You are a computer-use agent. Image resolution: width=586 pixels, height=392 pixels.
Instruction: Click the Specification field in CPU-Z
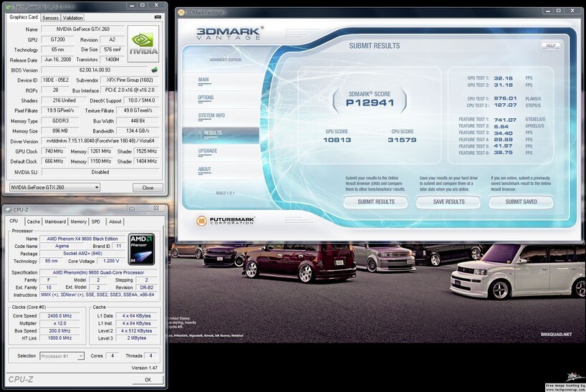click(98, 272)
